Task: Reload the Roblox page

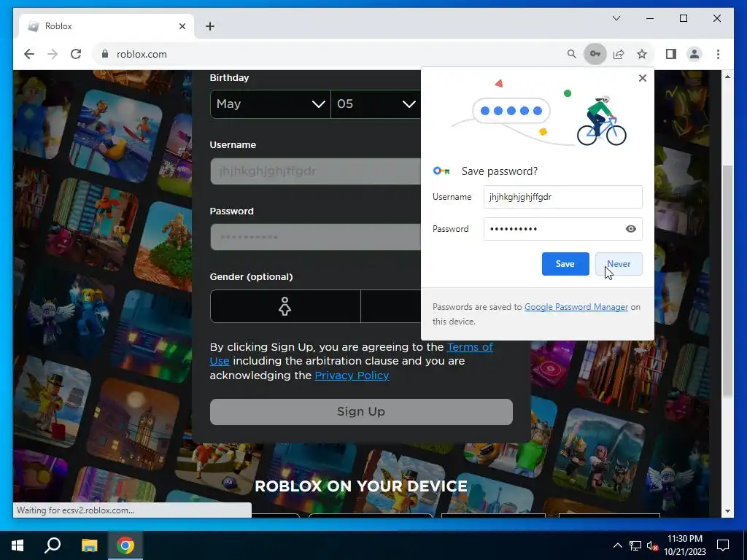Action: (x=76, y=54)
